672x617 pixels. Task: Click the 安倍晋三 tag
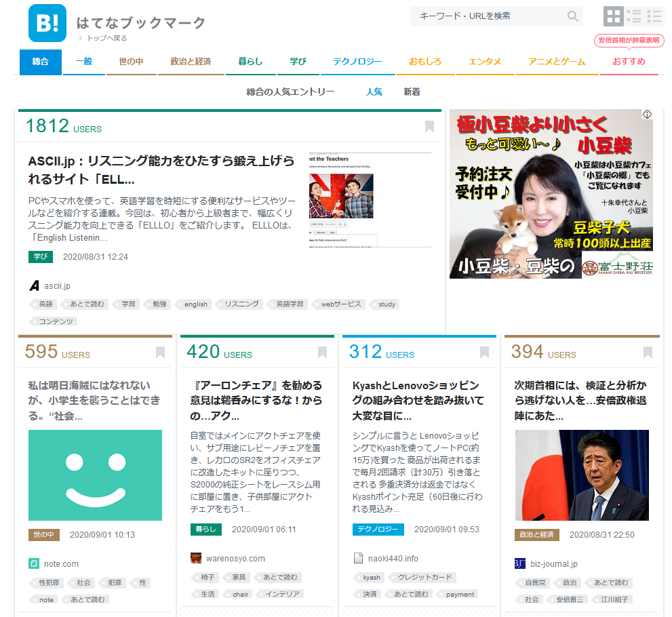(x=569, y=599)
